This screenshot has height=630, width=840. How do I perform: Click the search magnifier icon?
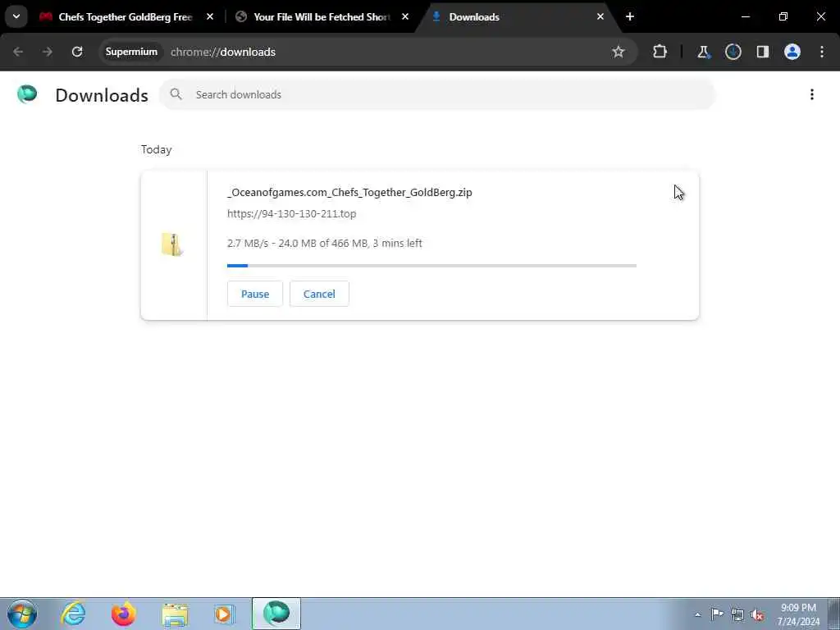coord(176,94)
